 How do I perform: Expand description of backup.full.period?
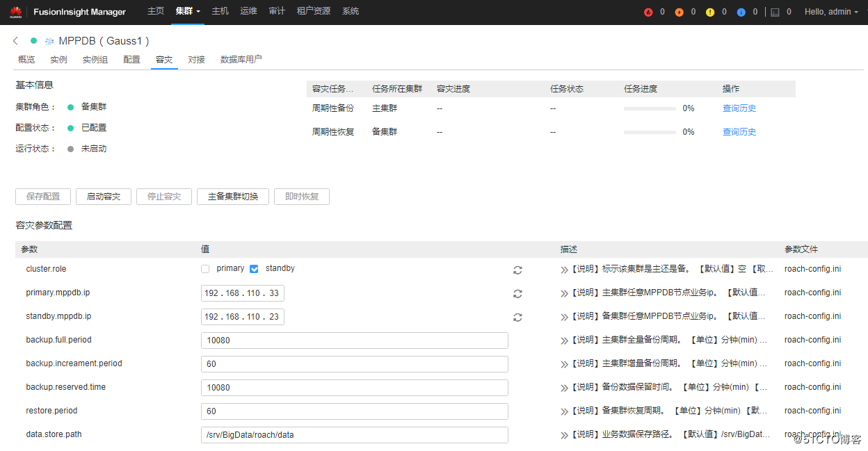(x=565, y=341)
